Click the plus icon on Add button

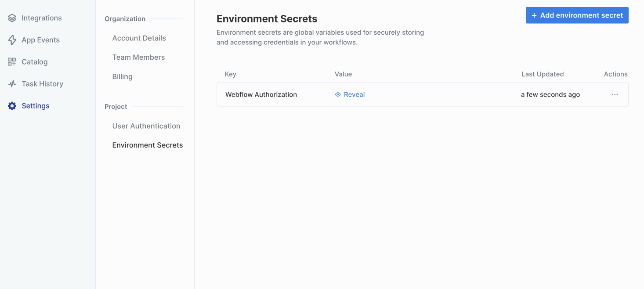click(534, 15)
